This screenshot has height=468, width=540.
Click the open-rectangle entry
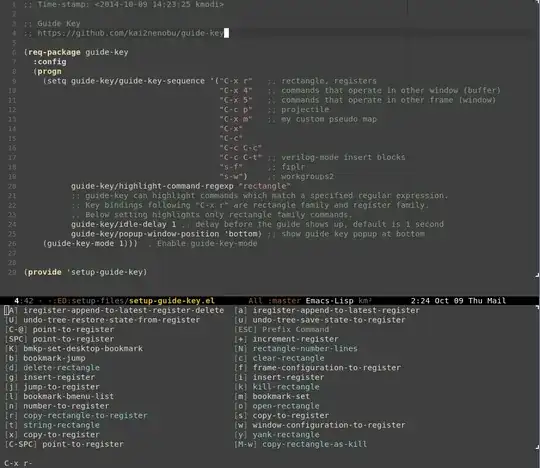[277, 406]
